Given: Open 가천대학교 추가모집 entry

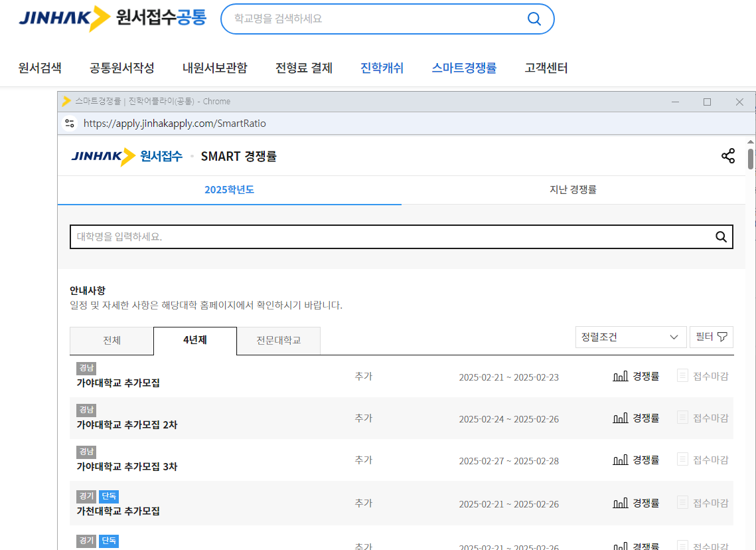Looking at the screenshot, I should tap(118, 511).
